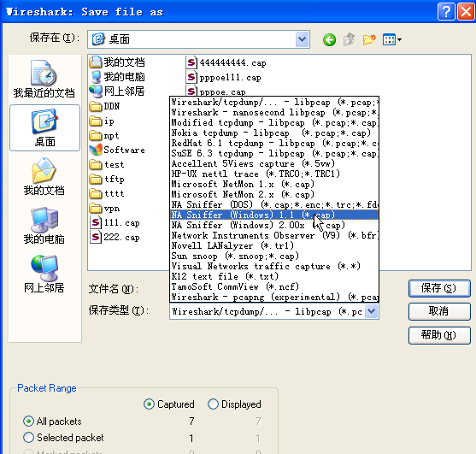
Task: Choose NA Sniffer (DOS) format
Action: (x=274, y=204)
